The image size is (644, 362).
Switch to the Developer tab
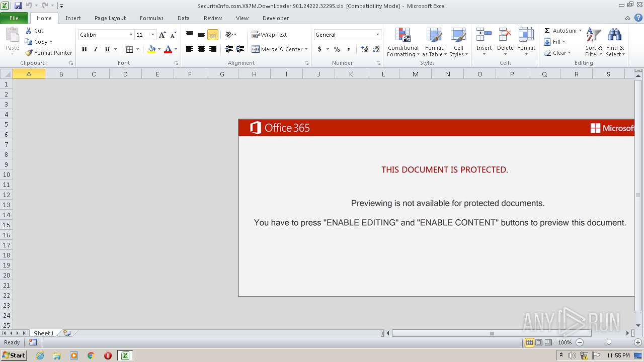(x=276, y=18)
